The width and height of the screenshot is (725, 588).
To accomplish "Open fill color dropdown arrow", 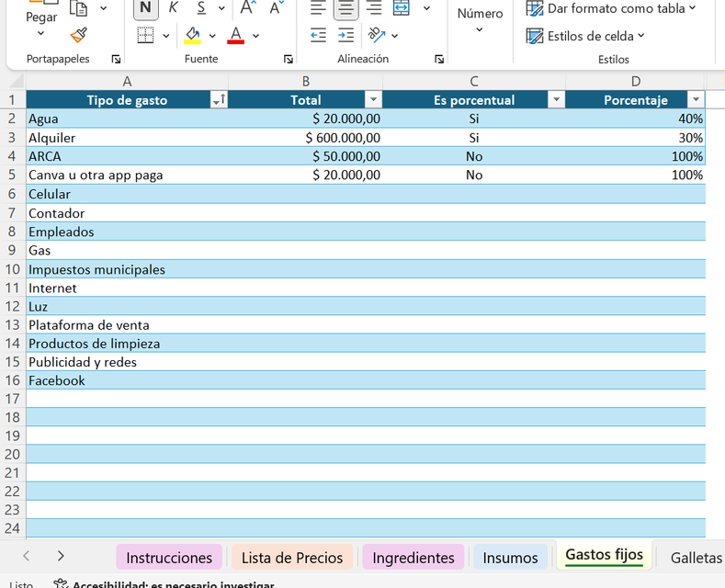I will 212,36.
